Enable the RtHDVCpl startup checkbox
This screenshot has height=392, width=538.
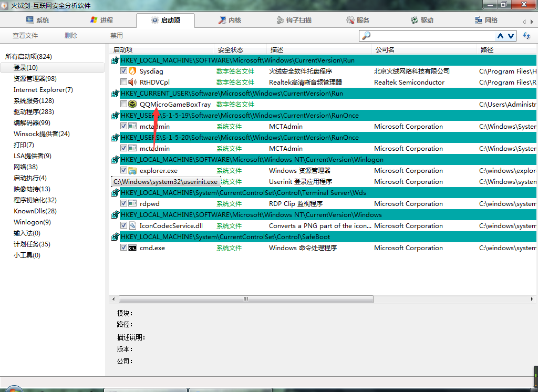pos(123,82)
